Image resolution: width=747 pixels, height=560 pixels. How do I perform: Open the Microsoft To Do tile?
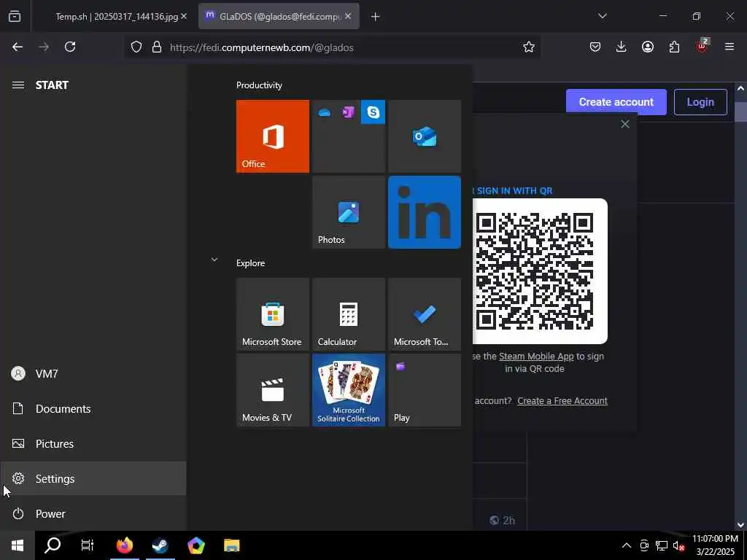[425, 314]
